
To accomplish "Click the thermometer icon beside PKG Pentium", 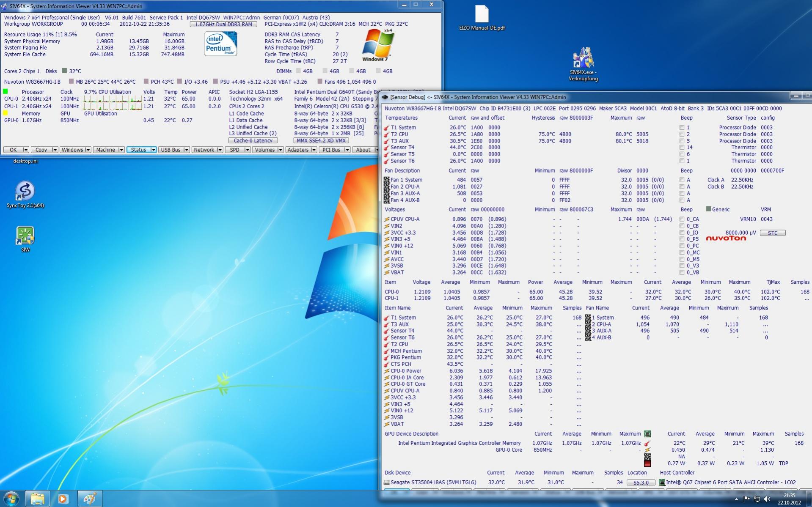I will click(386, 358).
